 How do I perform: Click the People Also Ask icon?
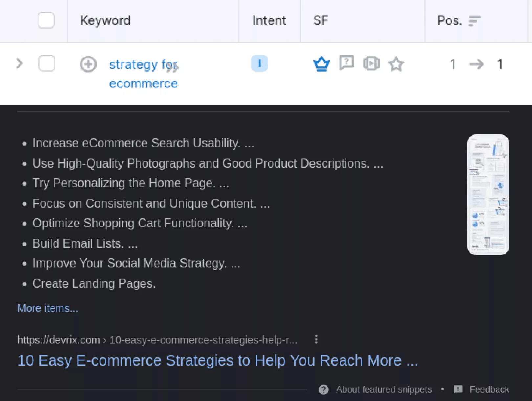tap(346, 62)
